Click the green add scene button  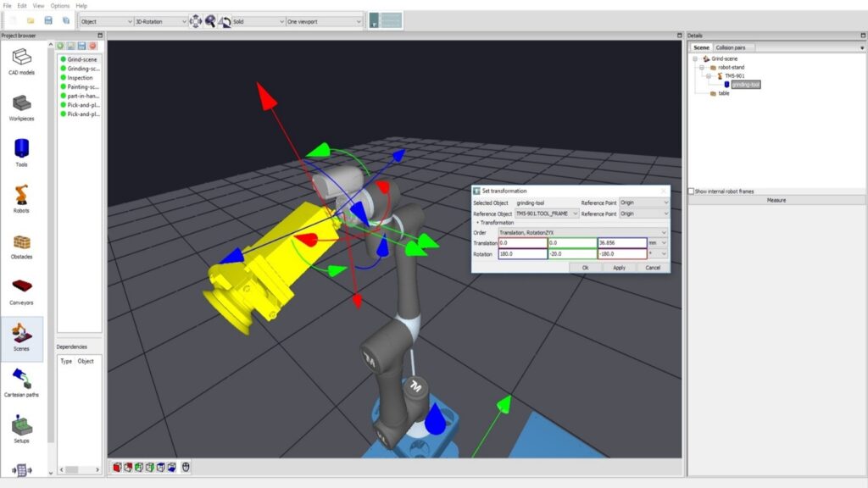pos(61,46)
